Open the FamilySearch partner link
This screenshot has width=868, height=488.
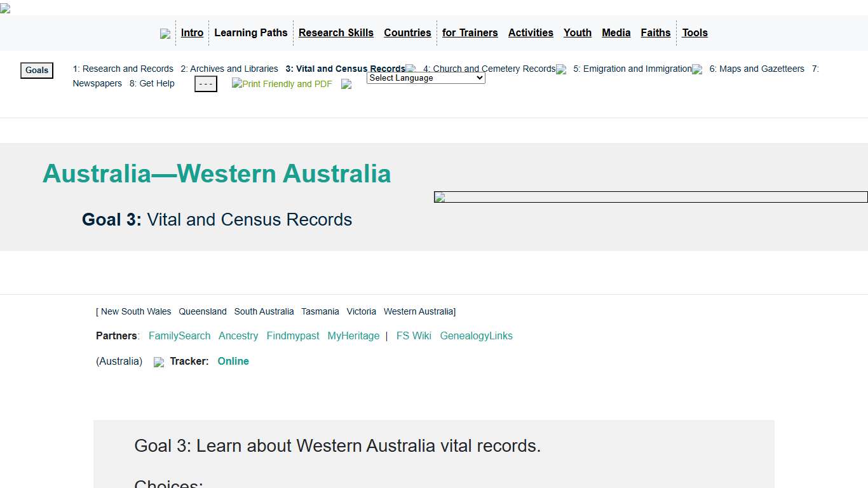click(x=179, y=335)
